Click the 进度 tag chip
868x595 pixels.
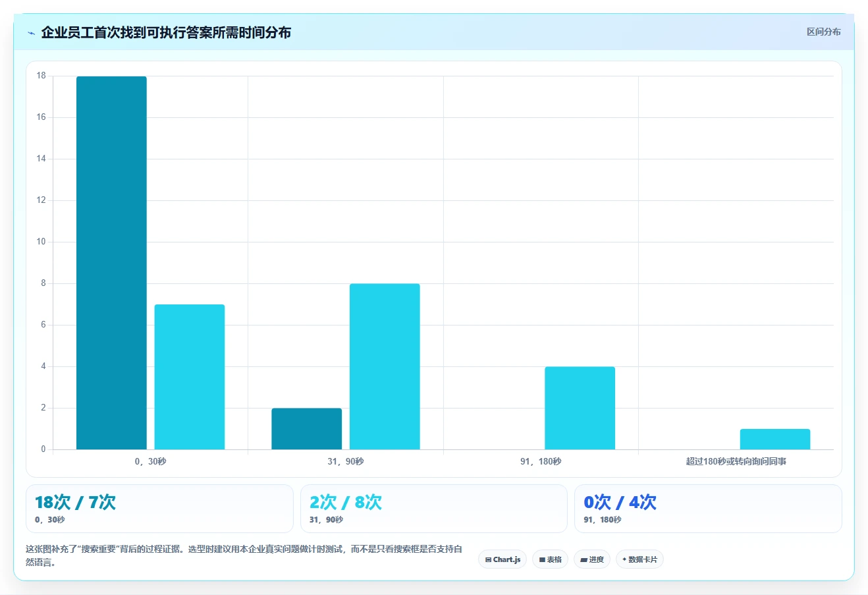click(x=592, y=559)
